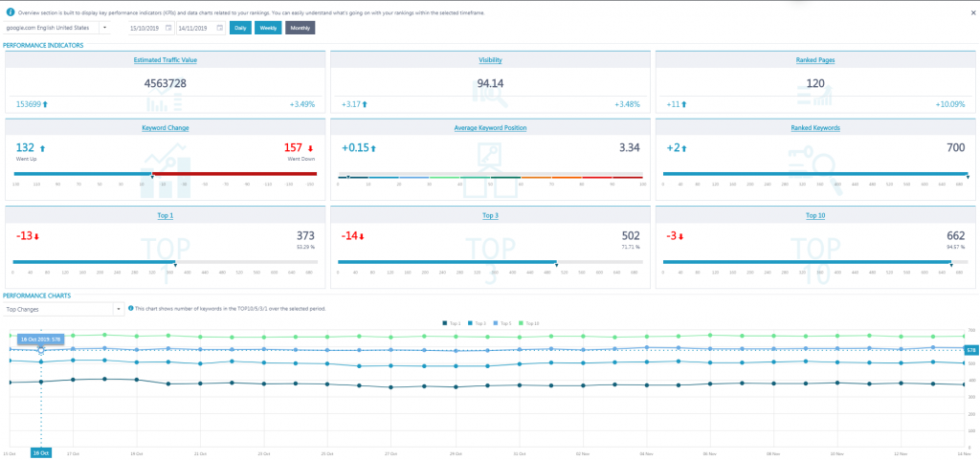Click the Top 10 progress bar marker

(x=950, y=265)
